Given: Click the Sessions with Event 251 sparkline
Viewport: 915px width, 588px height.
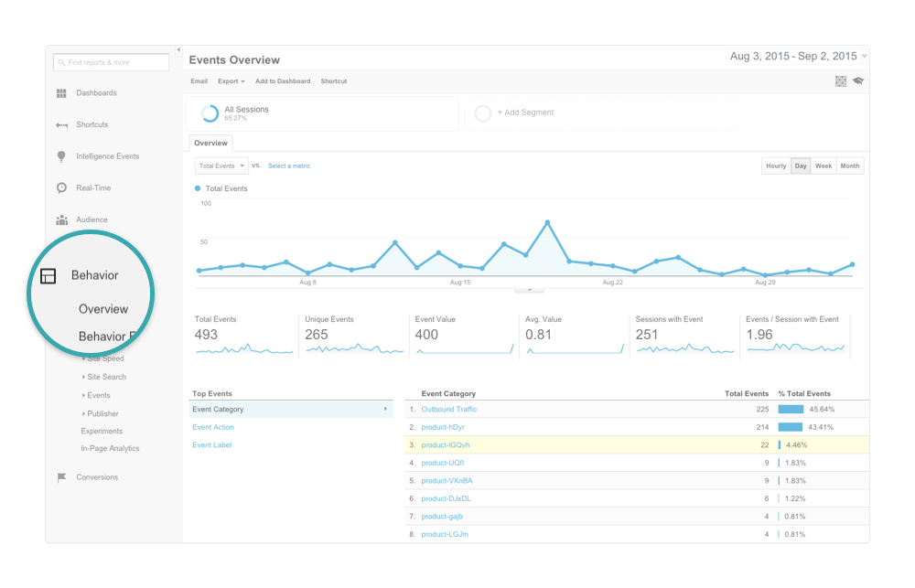Looking at the screenshot, I should (x=685, y=348).
